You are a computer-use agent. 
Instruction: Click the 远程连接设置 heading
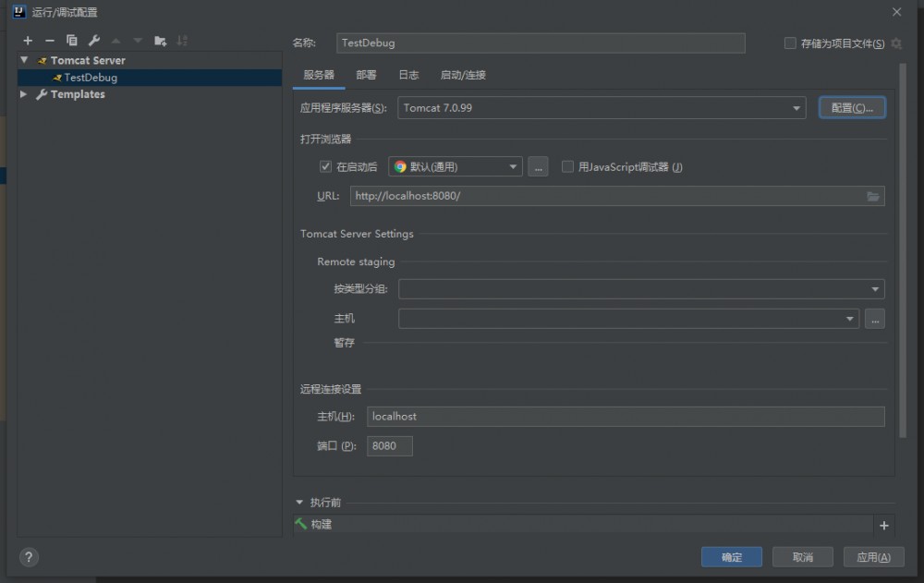click(x=331, y=389)
